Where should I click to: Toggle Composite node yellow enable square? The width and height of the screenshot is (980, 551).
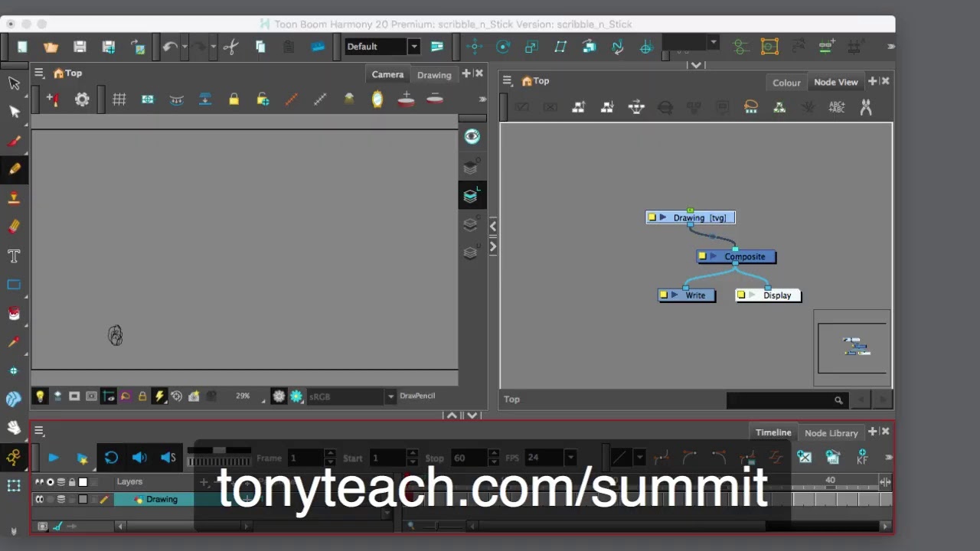pyautogui.click(x=702, y=256)
